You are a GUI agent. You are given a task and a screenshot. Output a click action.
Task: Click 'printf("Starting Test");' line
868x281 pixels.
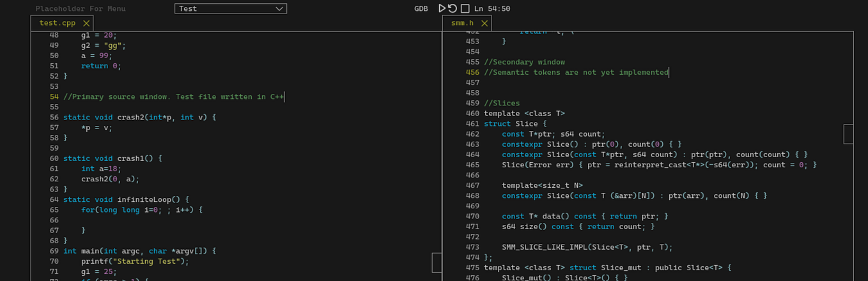[x=135, y=261]
